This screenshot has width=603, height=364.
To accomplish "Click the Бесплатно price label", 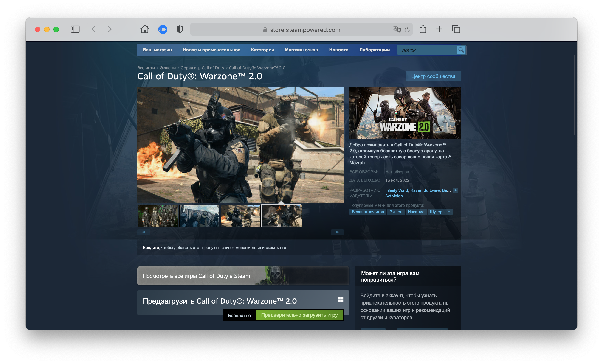I will pyautogui.click(x=239, y=316).
